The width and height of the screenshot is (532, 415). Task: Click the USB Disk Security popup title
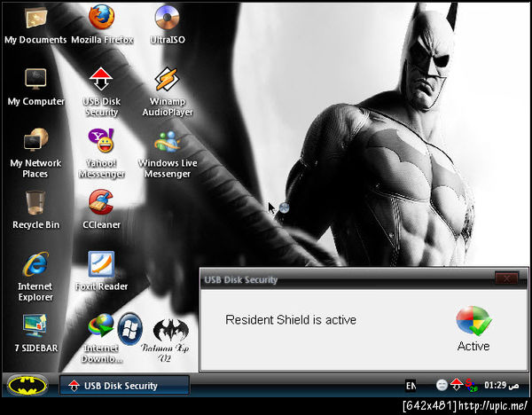pos(241,279)
